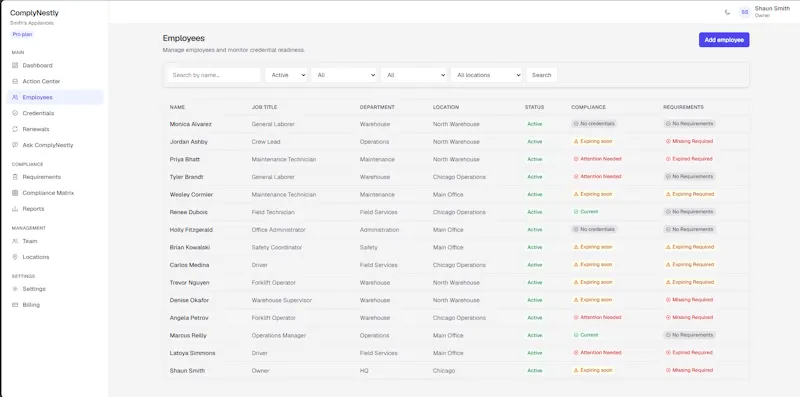Image resolution: width=800 pixels, height=397 pixels.
Task: Click Shaun Smith account name
Action: [x=772, y=9]
